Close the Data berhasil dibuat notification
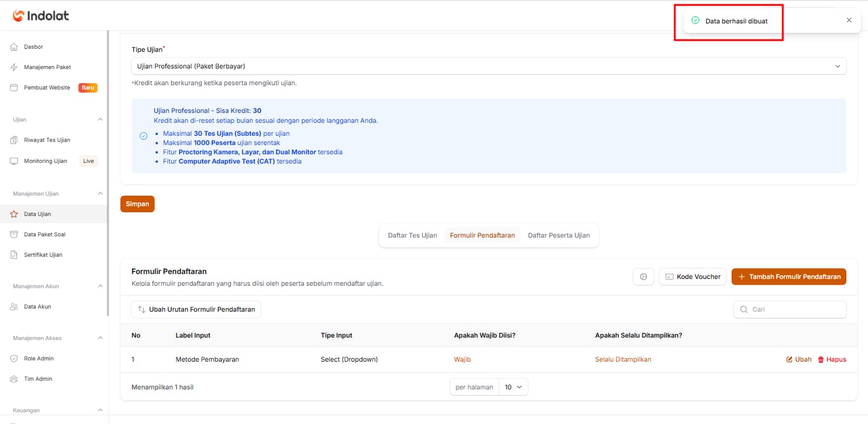Screen dimensions: 868x424 (x=849, y=20)
